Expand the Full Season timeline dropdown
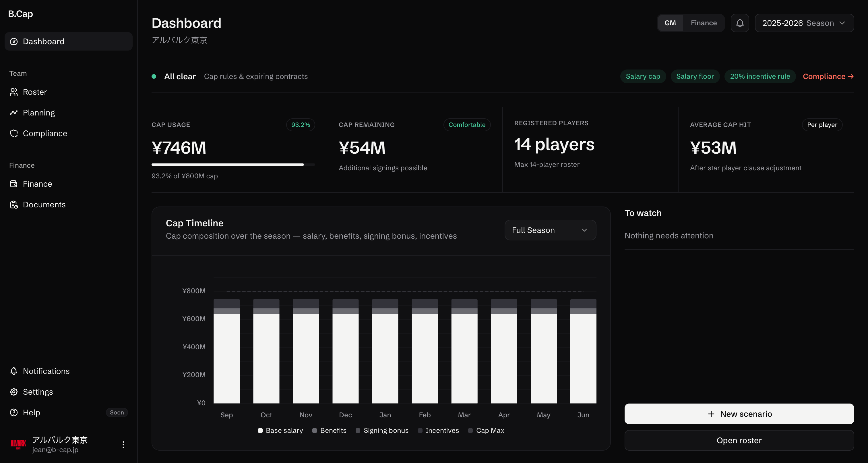868x463 pixels. (550, 230)
